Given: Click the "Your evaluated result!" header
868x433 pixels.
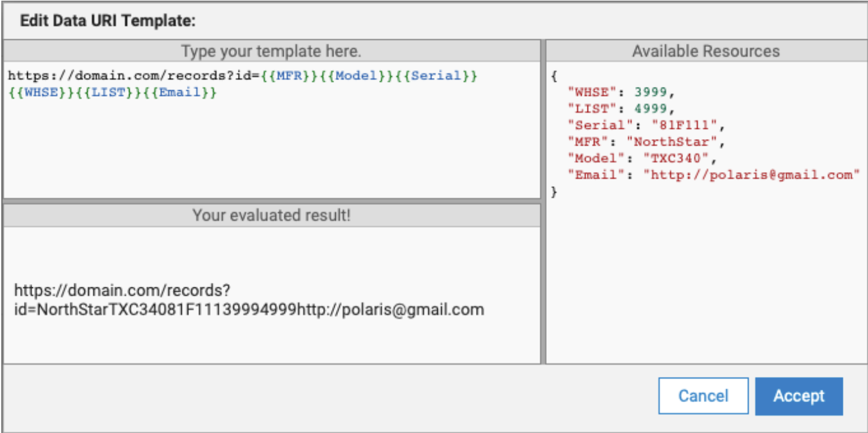Looking at the screenshot, I should (x=271, y=216).
